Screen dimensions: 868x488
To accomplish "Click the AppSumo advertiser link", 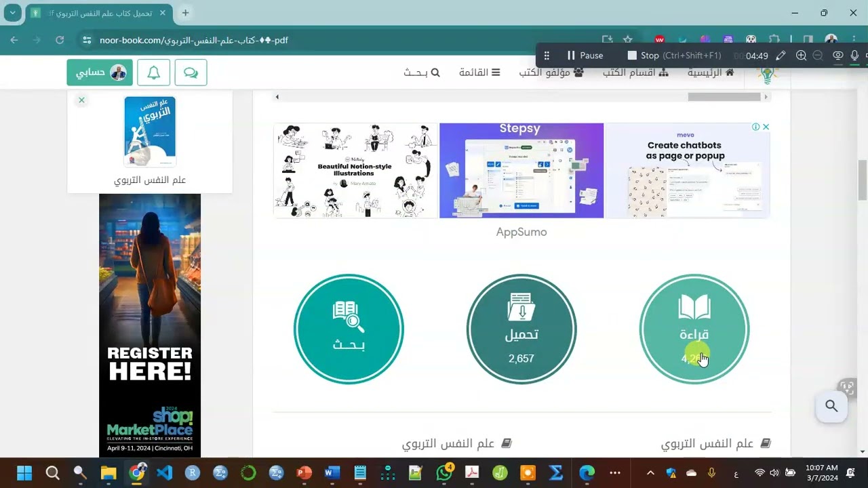I will pos(521,232).
